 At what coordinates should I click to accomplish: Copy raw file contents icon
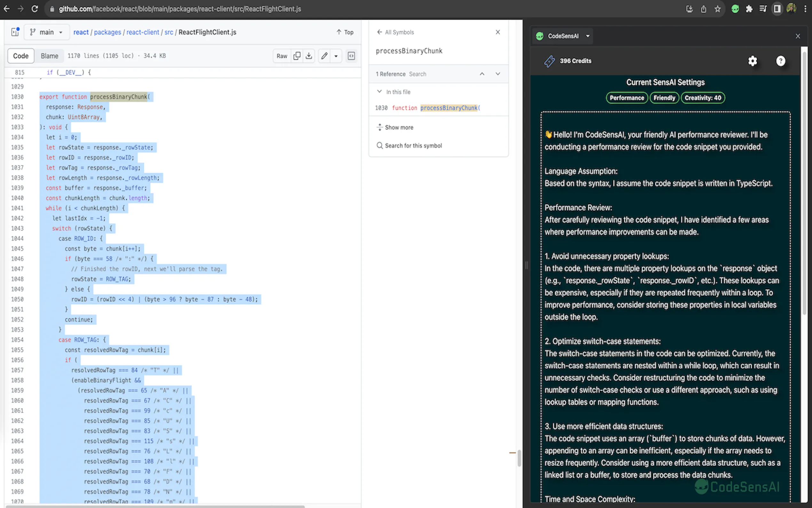point(296,56)
